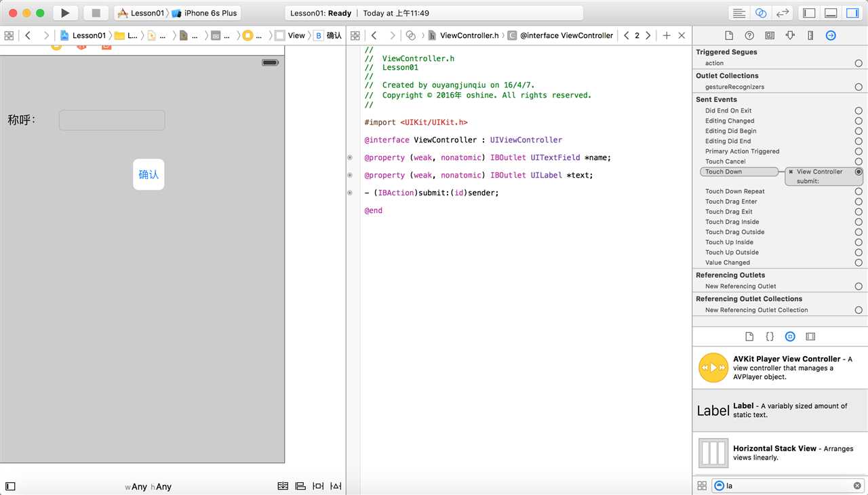Image resolution: width=868 pixels, height=495 pixels.
Task: Click the Editing Changed connection circle
Action: coord(859,121)
